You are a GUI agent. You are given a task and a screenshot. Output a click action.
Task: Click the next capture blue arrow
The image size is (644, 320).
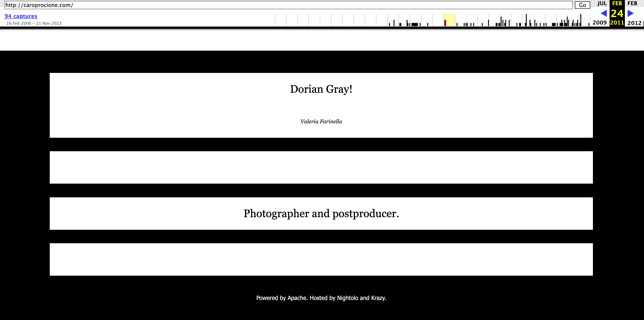coord(630,13)
